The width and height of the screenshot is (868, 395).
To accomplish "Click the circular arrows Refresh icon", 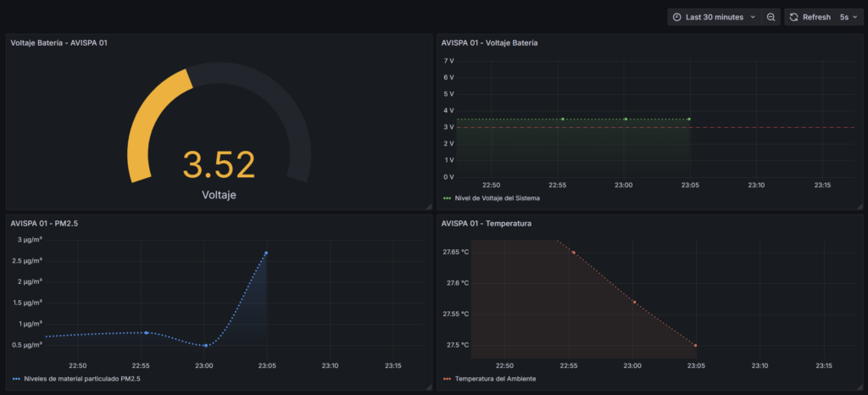I will (794, 17).
